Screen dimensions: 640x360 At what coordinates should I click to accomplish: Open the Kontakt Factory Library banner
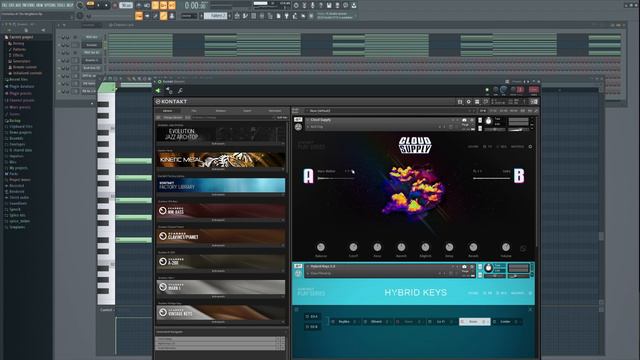221,185
